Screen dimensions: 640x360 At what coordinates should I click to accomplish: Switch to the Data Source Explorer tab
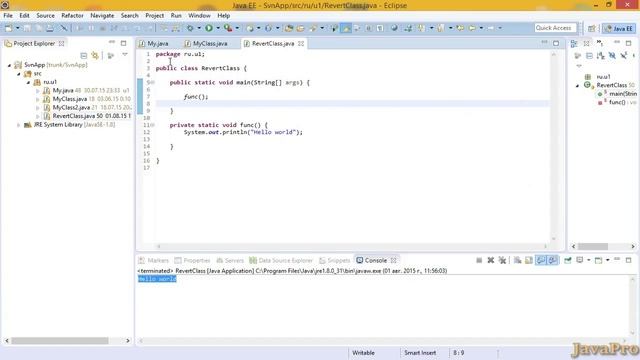[281, 260]
